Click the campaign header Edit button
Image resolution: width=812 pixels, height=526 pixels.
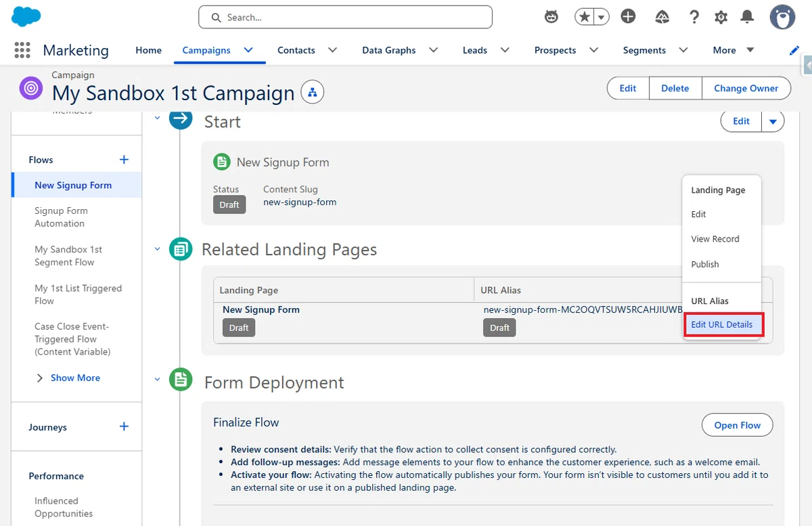628,88
